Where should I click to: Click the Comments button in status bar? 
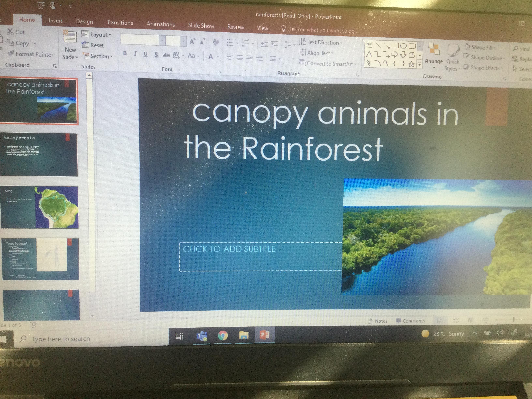[410, 321]
